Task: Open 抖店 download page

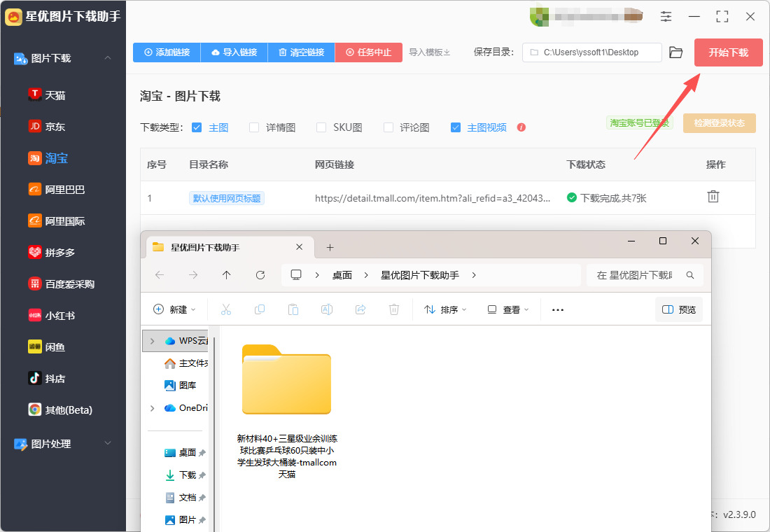Action: [47, 378]
